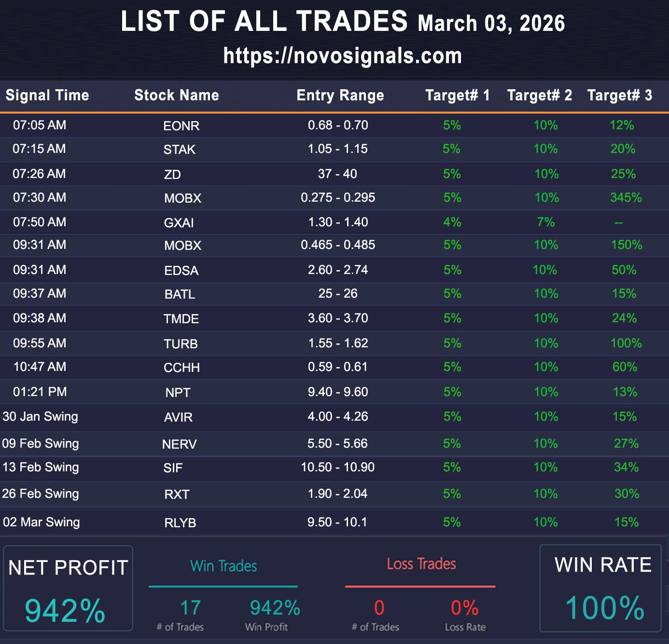Click the TURB 100% target value

point(626,343)
